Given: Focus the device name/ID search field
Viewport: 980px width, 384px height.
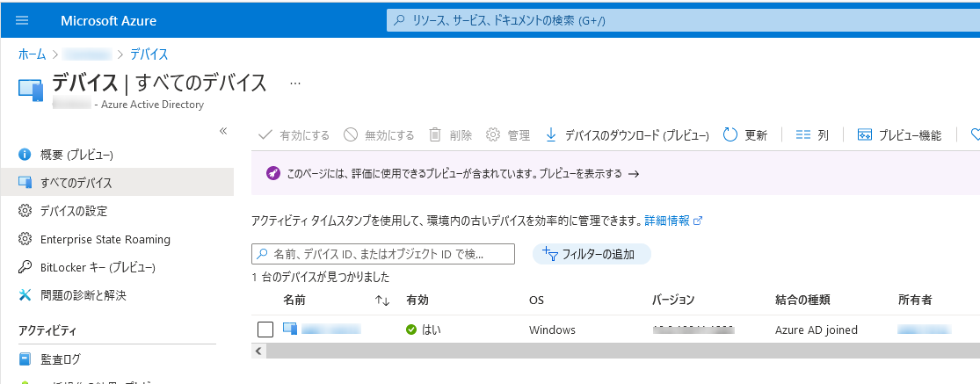Looking at the screenshot, I should [x=383, y=254].
